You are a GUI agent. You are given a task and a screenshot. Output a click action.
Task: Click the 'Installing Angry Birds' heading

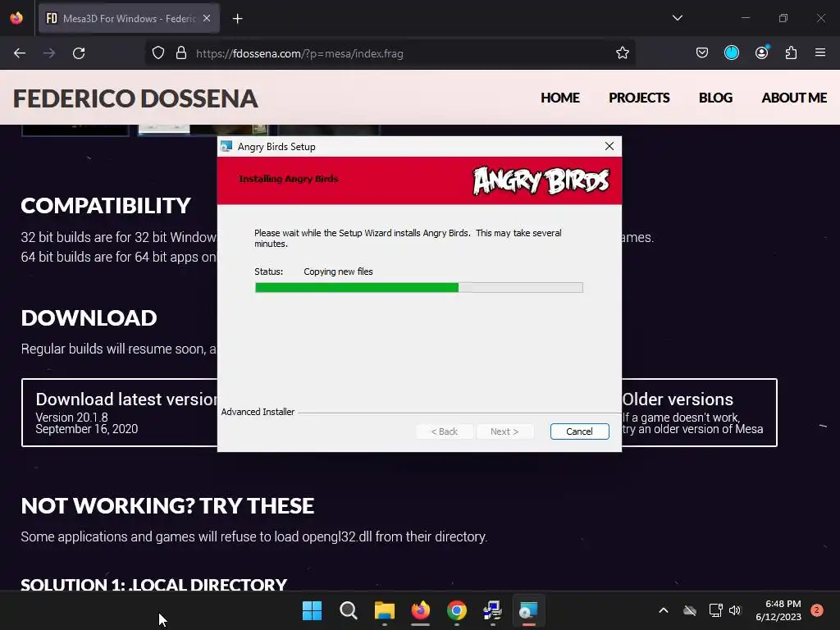coord(288,179)
